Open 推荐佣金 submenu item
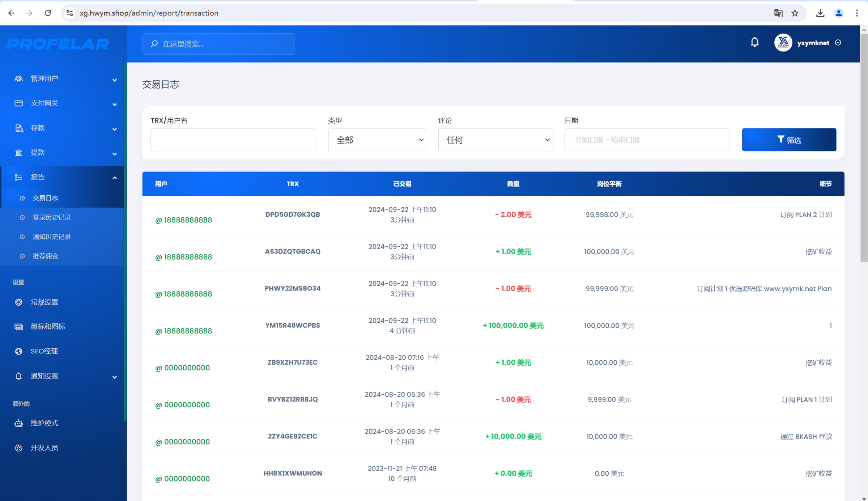 tap(45, 256)
